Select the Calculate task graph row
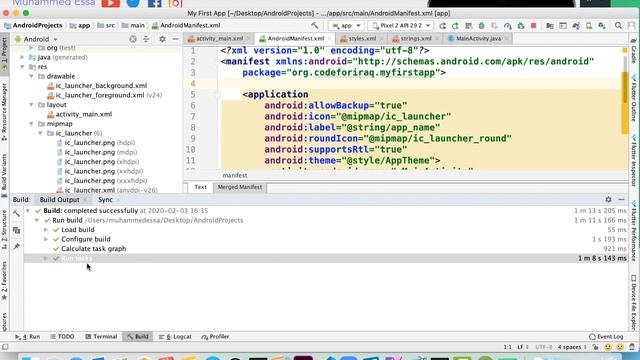Screen dimensions: 640x360 point(325,249)
